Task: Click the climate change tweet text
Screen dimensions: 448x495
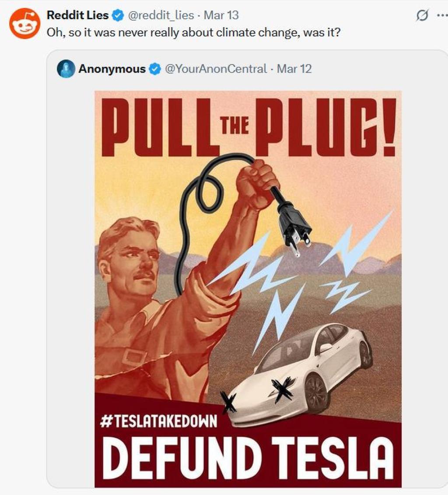Action: tap(193, 32)
